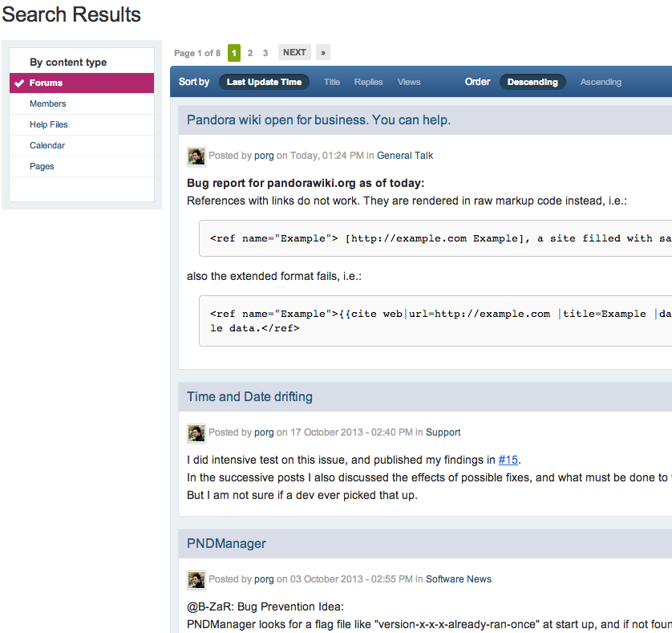The image size is (672, 633).
Task: Sort results by Replies
Action: tap(369, 82)
